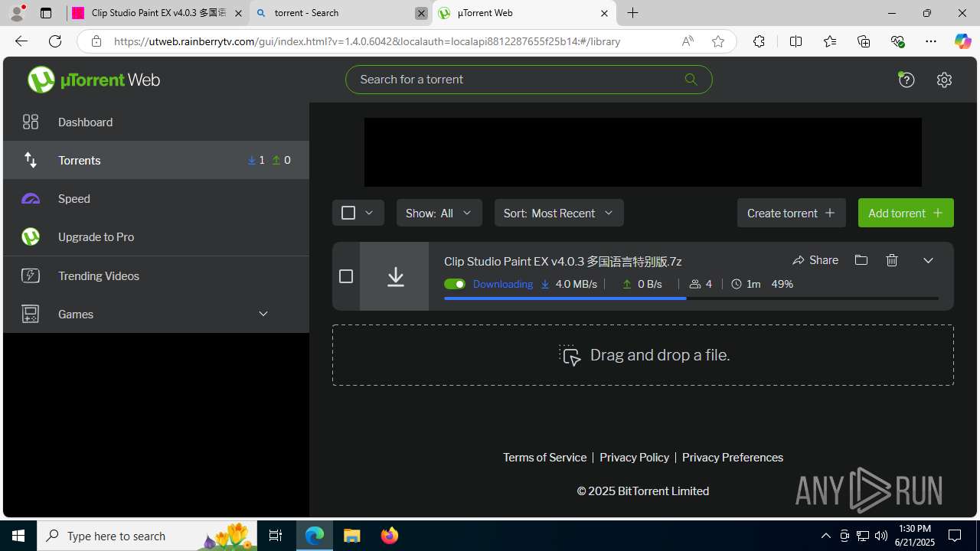Image resolution: width=980 pixels, height=551 pixels.
Task: Open the Sort: Most Recent dropdown
Action: [559, 213]
